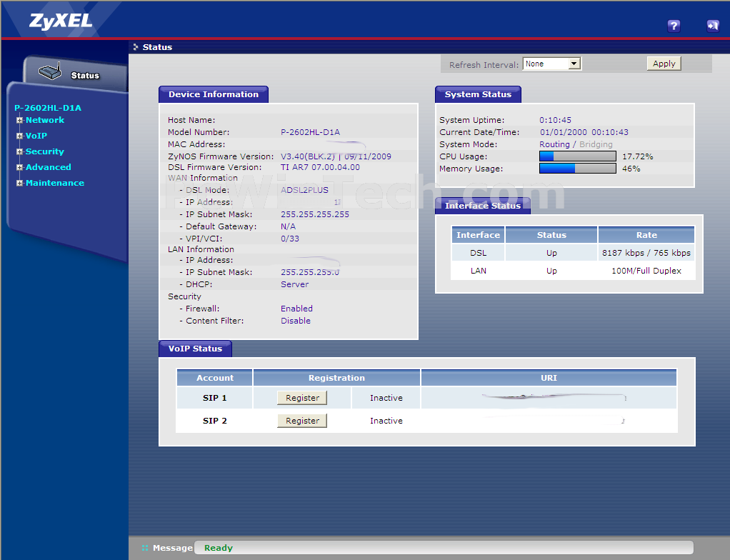Viewport: 730px width, 560px height.
Task: Click the CPU Usage progress bar
Action: click(578, 156)
